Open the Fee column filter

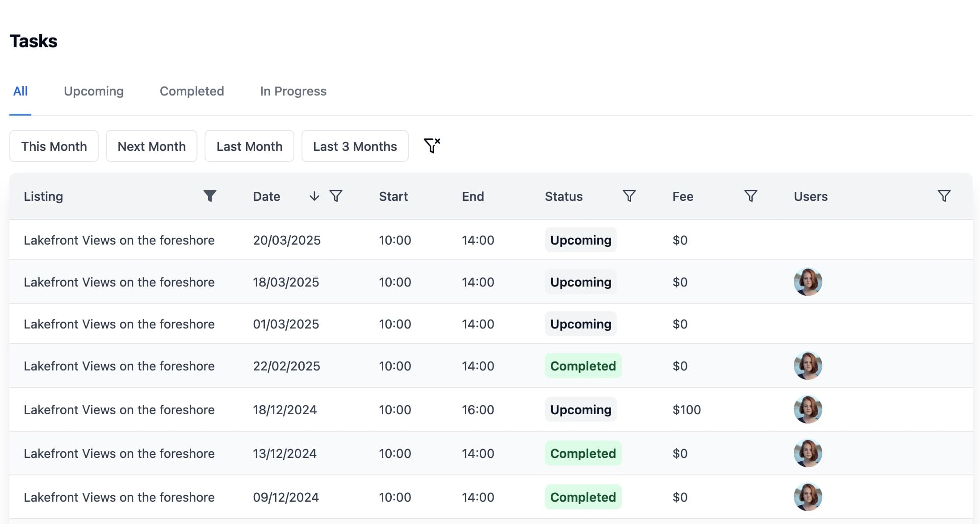(x=750, y=196)
